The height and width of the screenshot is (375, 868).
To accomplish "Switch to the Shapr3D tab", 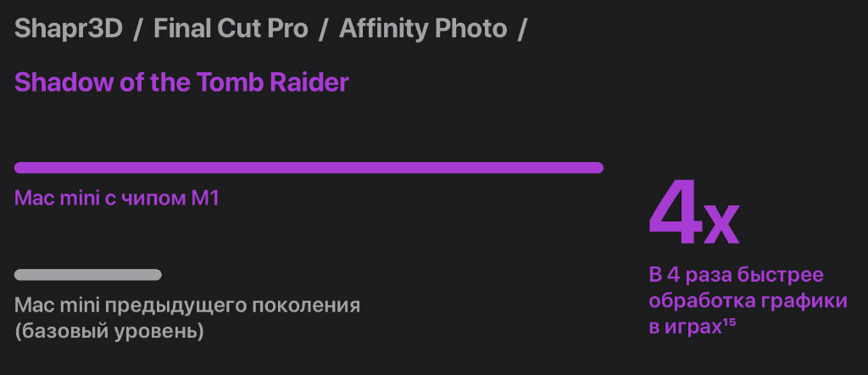I will pyautogui.click(x=68, y=28).
